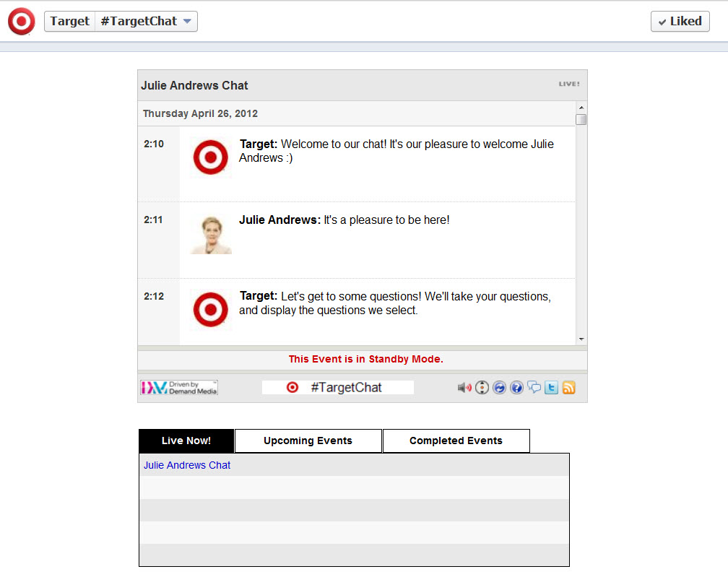This screenshot has width=728, height=577.
Task: Click the 2:12 timestamp
Action: click(x=154, y=296)
